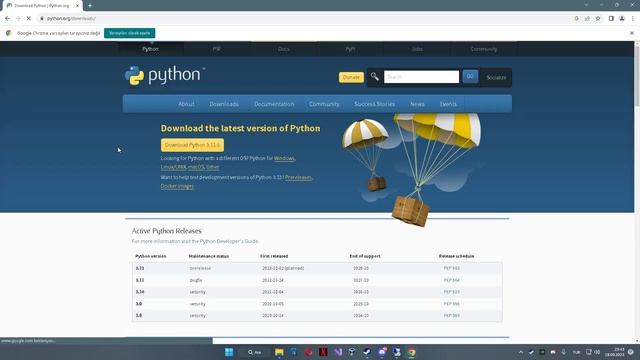
Task: Open the Windows Start menu
Action: [x=229, y=352]
